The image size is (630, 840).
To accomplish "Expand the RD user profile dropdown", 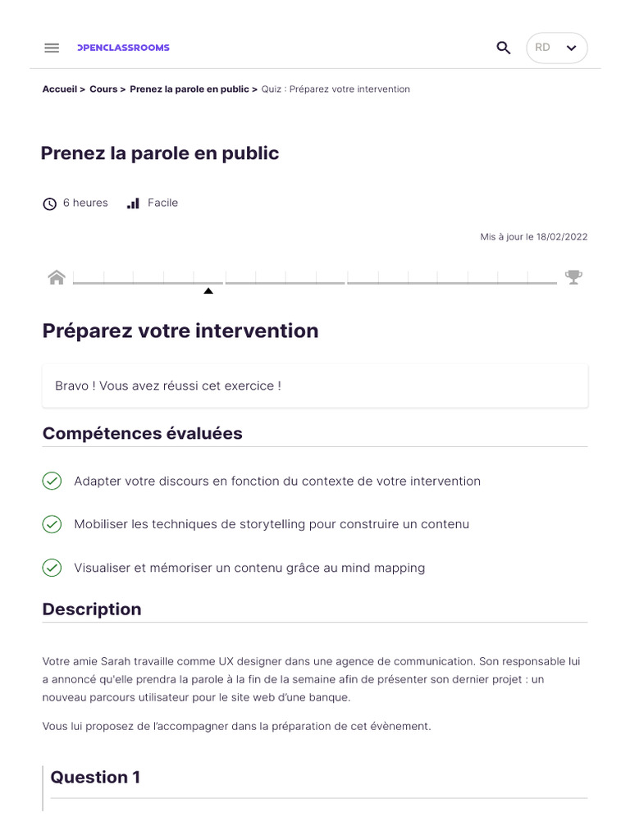I will [556, 48].
